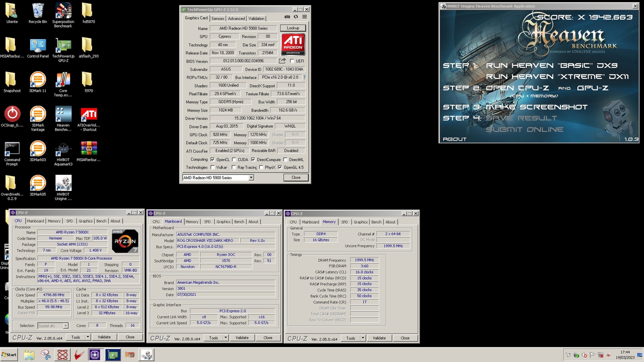Click the Close button in GPU-Z
This screenshot has width=644, height=362.
tap(296, 178)
